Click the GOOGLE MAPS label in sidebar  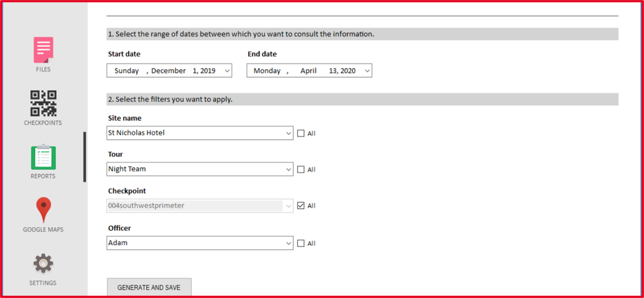pyautogui.click(x=43, y=230)
